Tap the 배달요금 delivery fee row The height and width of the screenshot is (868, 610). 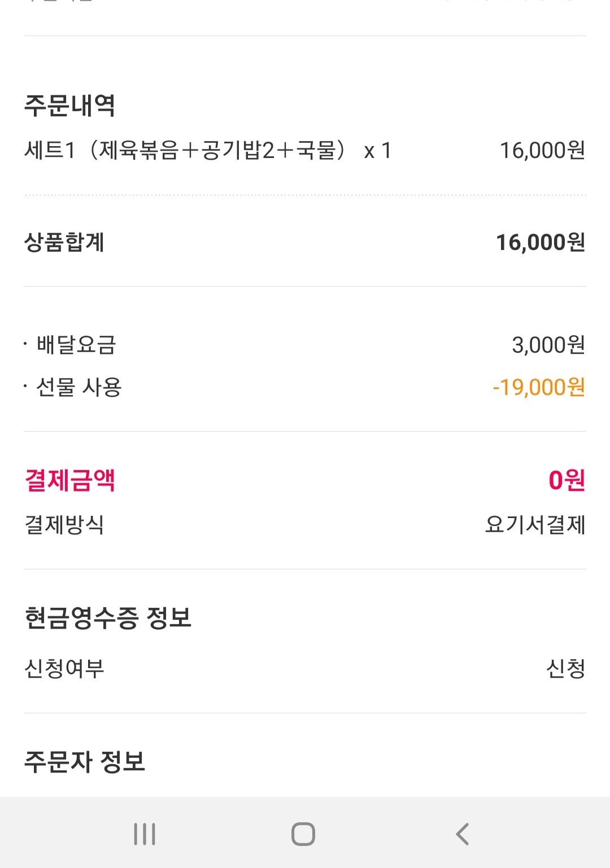(x=305, y=345)
